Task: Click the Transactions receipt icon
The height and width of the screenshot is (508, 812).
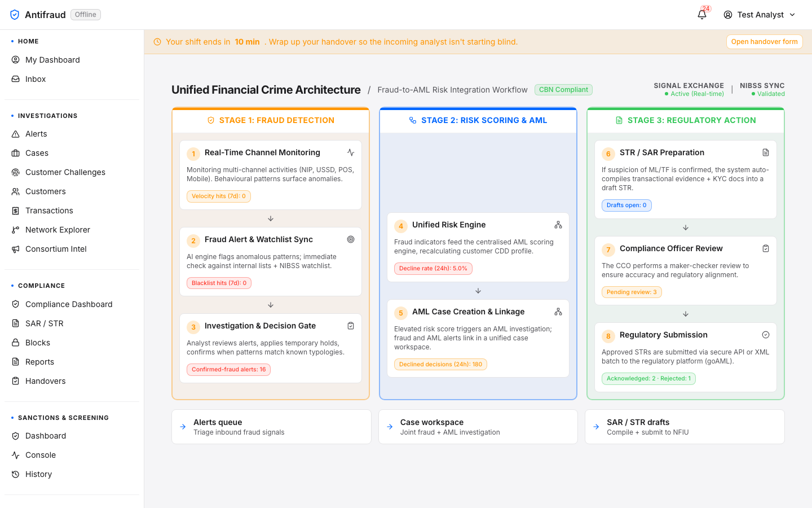Action: coord(16,211)
